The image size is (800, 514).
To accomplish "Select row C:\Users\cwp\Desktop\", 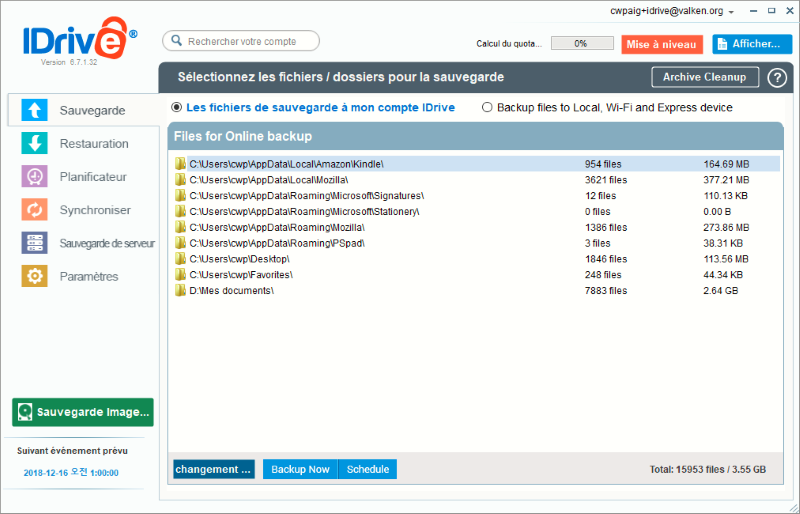I will coord(477,259).
